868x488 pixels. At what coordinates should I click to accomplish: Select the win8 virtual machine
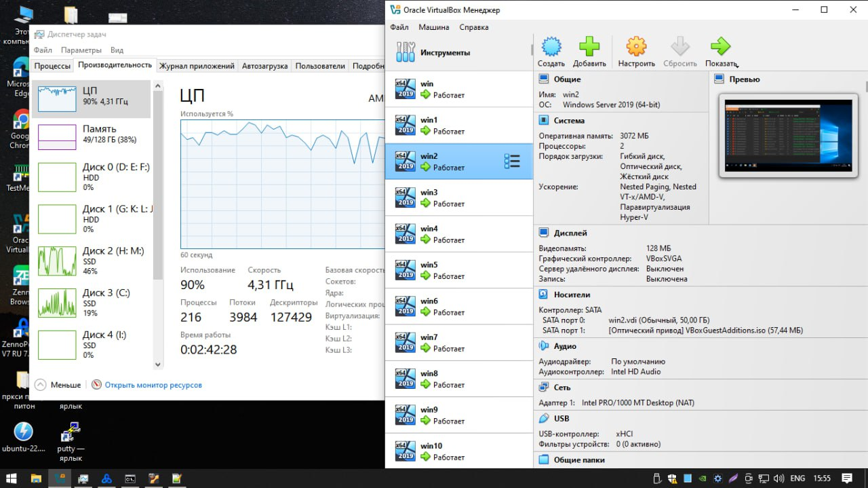(x=459, y=379)
